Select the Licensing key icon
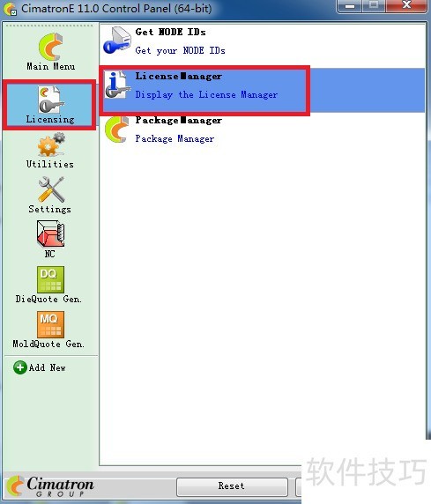The height and width of the screenshot is (504, 431). point(50,100)
